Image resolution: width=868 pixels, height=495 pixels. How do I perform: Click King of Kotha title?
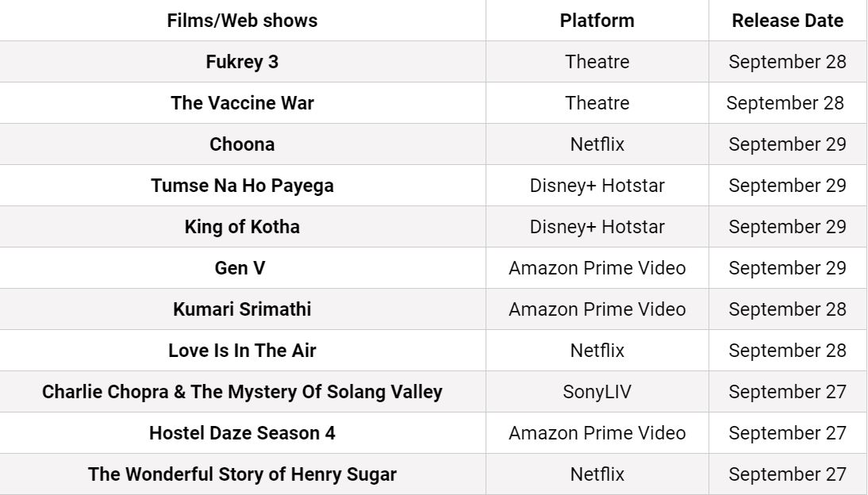[242, 226]
